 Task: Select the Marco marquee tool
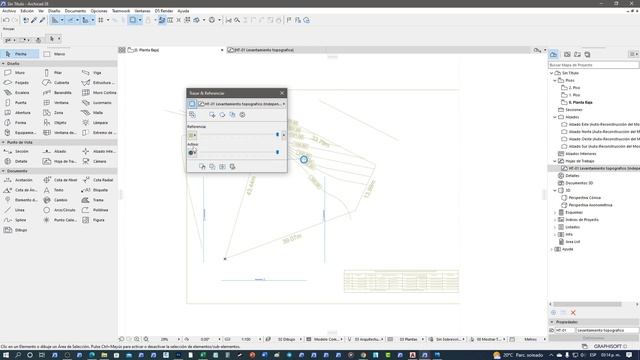coord(59,54)
